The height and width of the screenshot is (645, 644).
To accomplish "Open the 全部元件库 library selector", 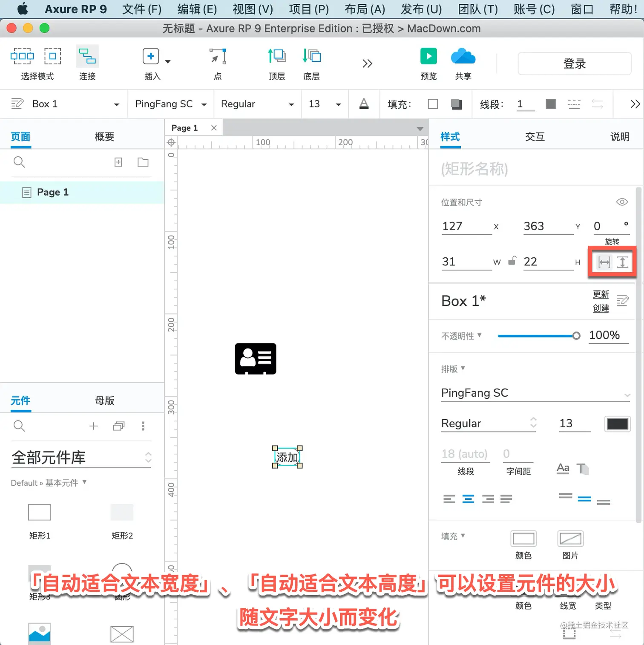I will click(x=81, y=458).
